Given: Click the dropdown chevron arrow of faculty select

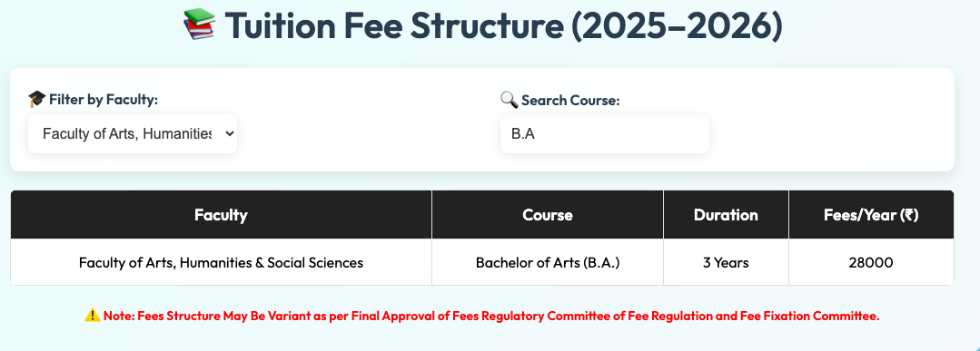Looking at the screenshot, I should click(229, 133).
